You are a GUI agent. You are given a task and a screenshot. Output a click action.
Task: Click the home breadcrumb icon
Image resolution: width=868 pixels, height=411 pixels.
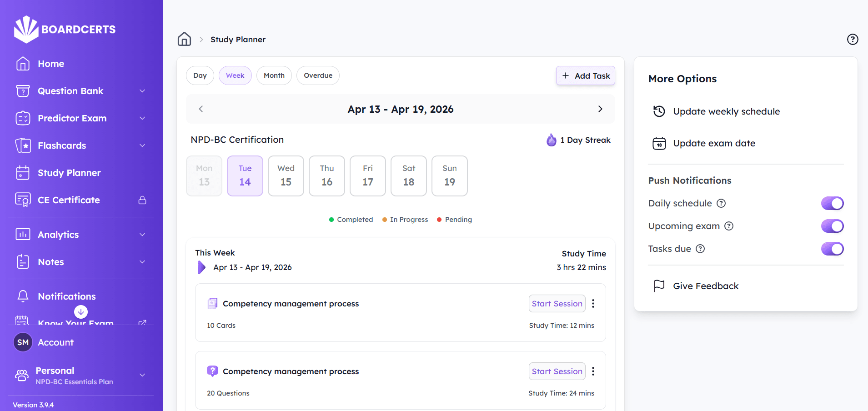pyautogui.click(x=184, y=40)
